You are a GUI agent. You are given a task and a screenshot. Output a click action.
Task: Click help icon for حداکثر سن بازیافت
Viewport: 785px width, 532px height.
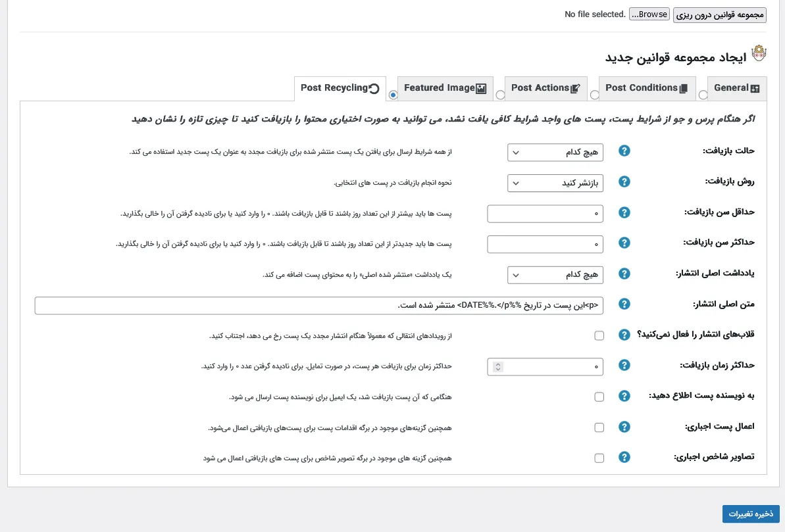click(624, 243)
